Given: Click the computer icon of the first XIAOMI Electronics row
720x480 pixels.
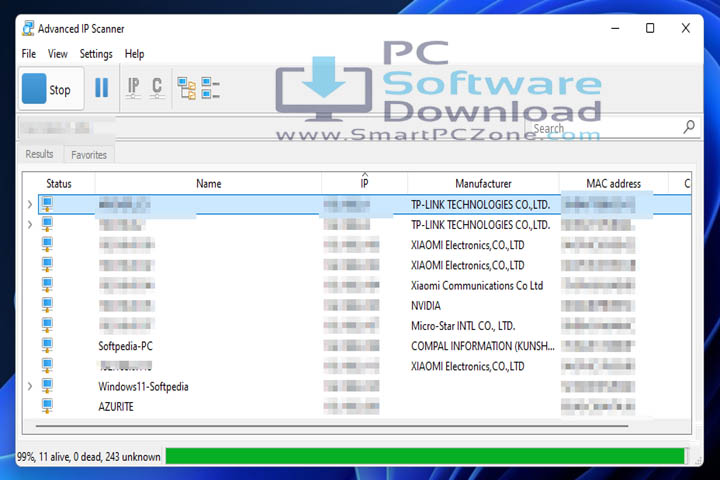Looking at the screenshot, I should click(47, 245).
